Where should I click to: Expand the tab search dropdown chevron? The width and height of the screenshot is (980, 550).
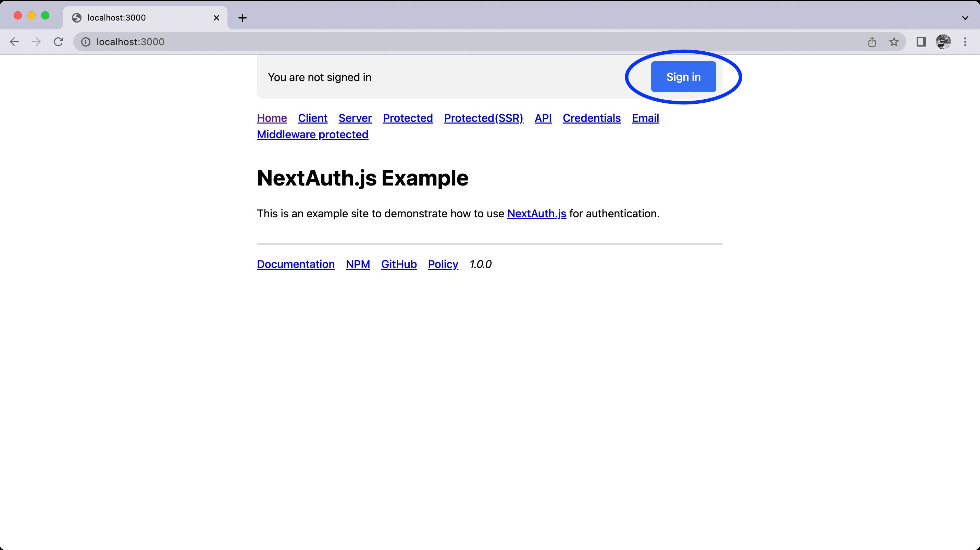tap(965, 18)
